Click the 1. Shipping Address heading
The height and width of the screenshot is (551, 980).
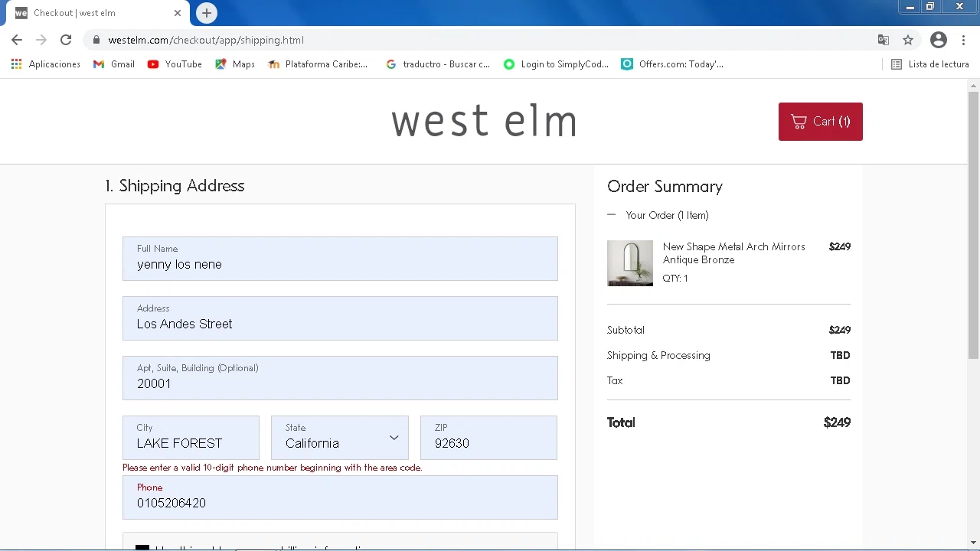(175, 186)
